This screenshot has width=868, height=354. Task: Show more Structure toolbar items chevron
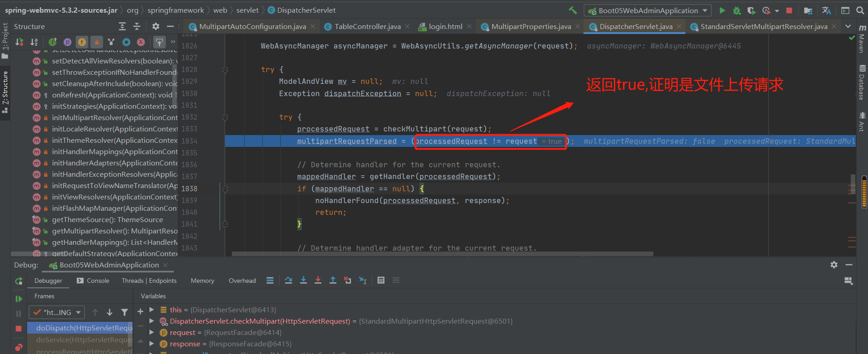173,42
